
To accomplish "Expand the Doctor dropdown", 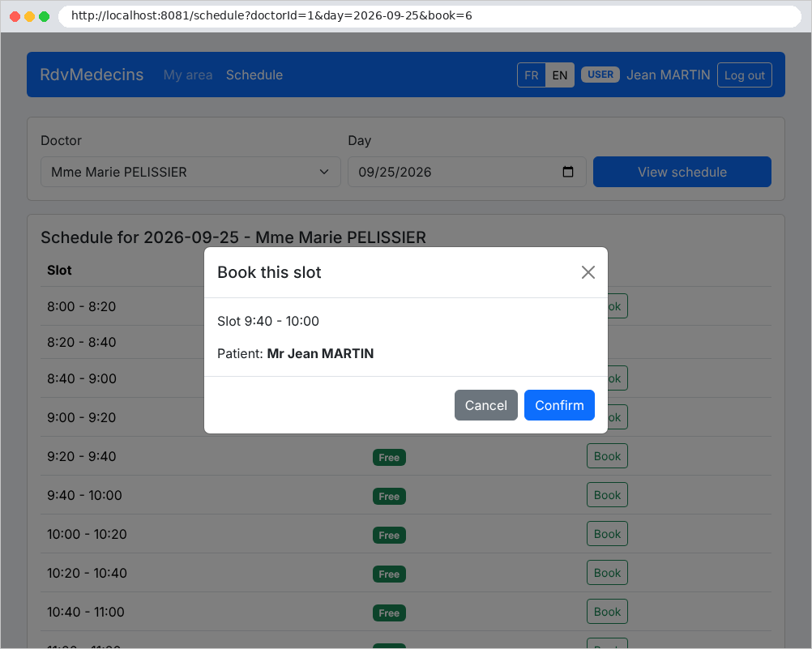I will 190,172.
